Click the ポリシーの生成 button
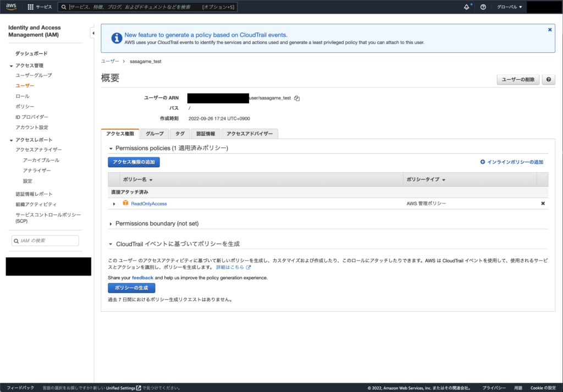 [x=131, y=288]
